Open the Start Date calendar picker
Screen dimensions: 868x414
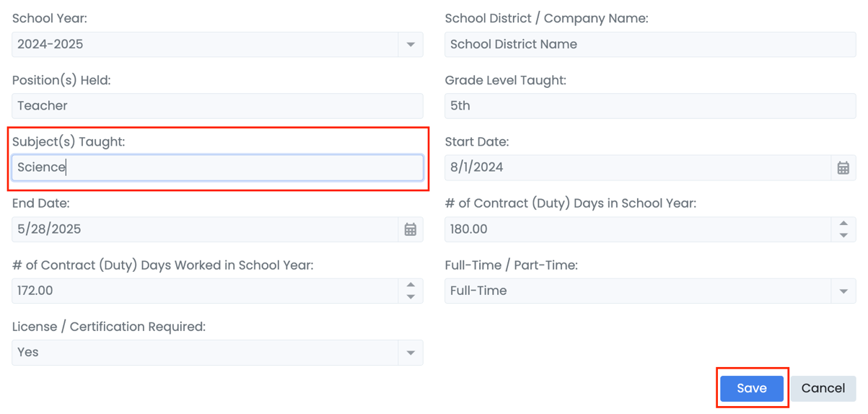pos(843,168)
